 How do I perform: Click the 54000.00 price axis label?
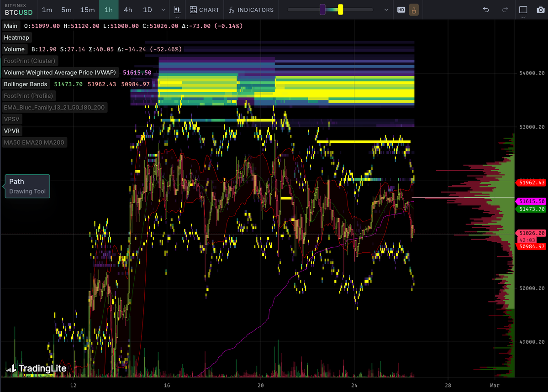point(532,73)
